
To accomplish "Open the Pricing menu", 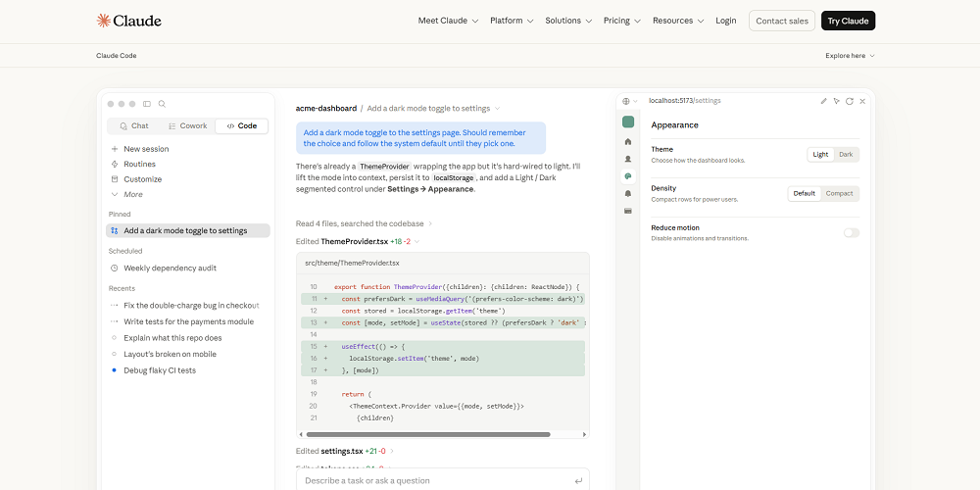I will 622,21.
